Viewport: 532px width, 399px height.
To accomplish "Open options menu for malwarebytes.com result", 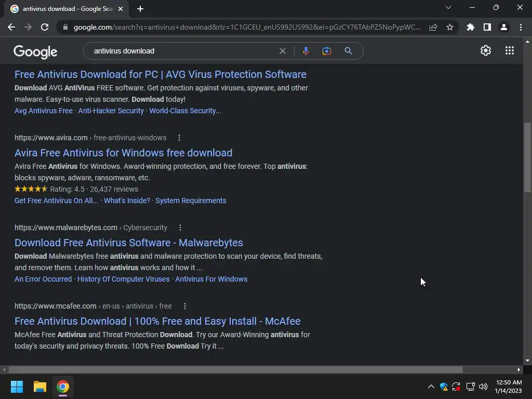I will [180, 228].
